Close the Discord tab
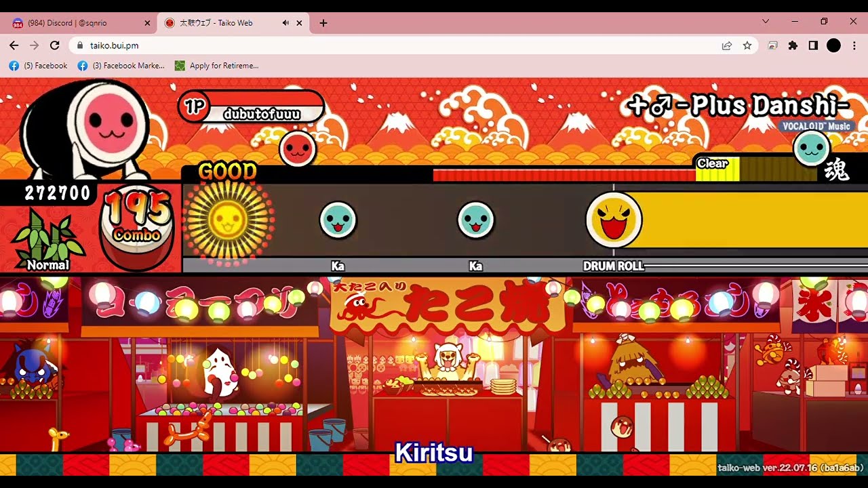 point(147,23)
